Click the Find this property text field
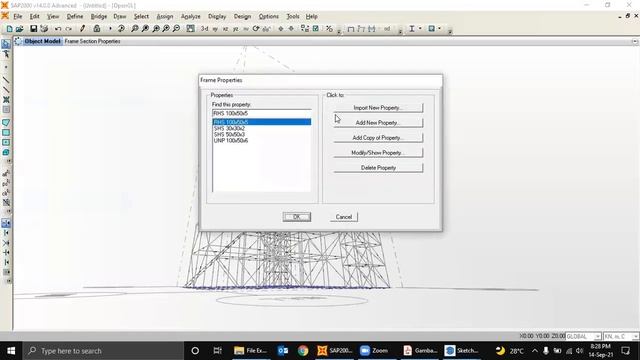The height and width of the screenshot is (360, 640). click(262, 113)
